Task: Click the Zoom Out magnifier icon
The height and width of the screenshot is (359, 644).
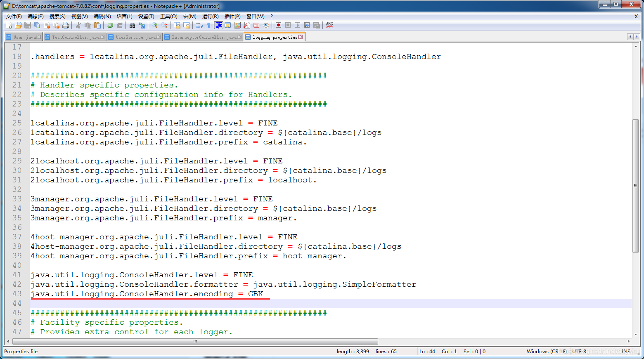Action: pos(164,25)
